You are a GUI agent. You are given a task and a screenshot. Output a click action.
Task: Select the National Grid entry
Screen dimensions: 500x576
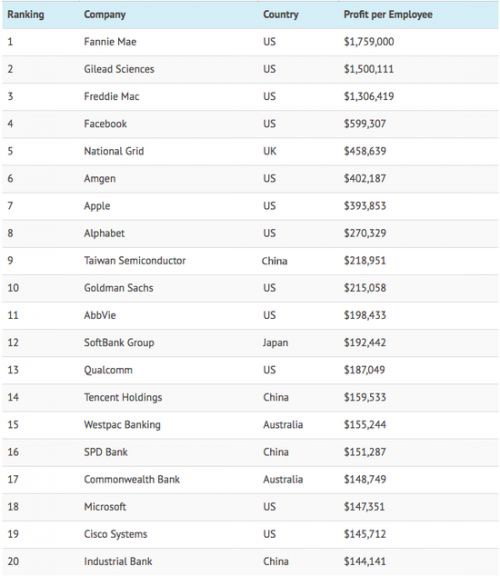point(114,151)
